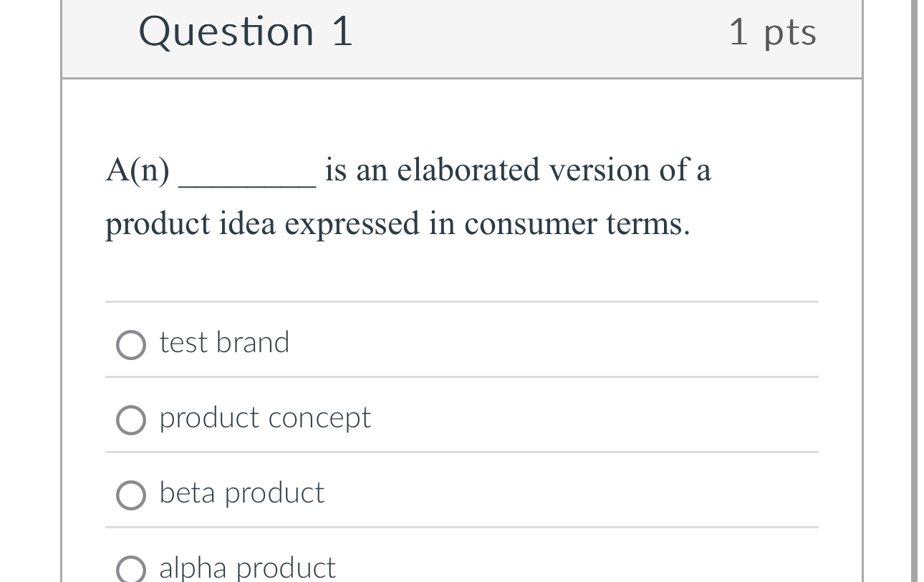Click the "beta product" answer text
Image resolution: width=924 pixels, height=582 pixels.
[241, 493]
